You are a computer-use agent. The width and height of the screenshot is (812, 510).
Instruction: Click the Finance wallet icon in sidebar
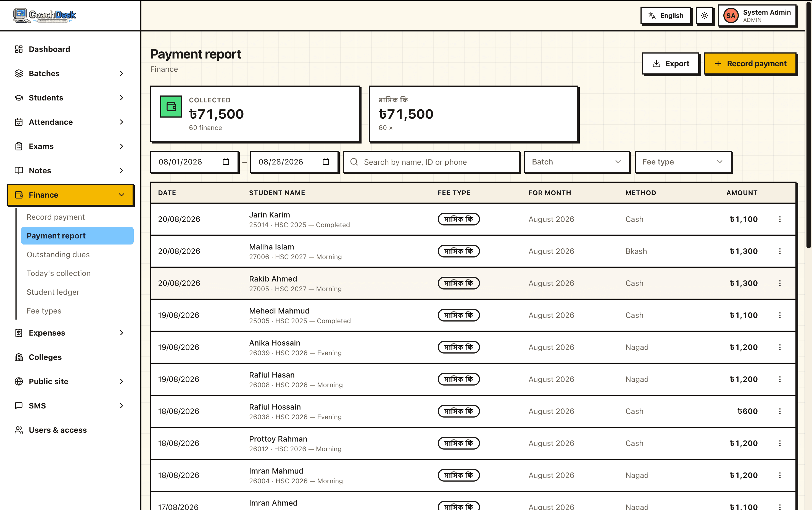(19, 195)
